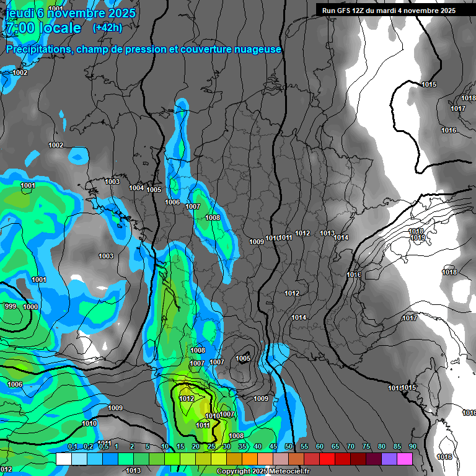
Task: Select the sky blue 0.2–0.5 legend swatch
Action: click(95, 459)
